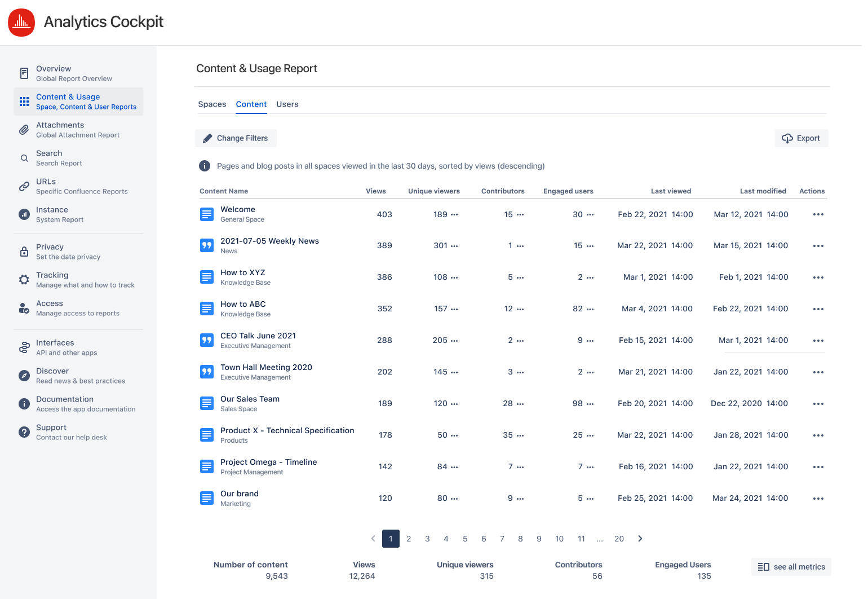Click the info icon above the report table
Screen dimensions: 868x599
tap(204, 166)
